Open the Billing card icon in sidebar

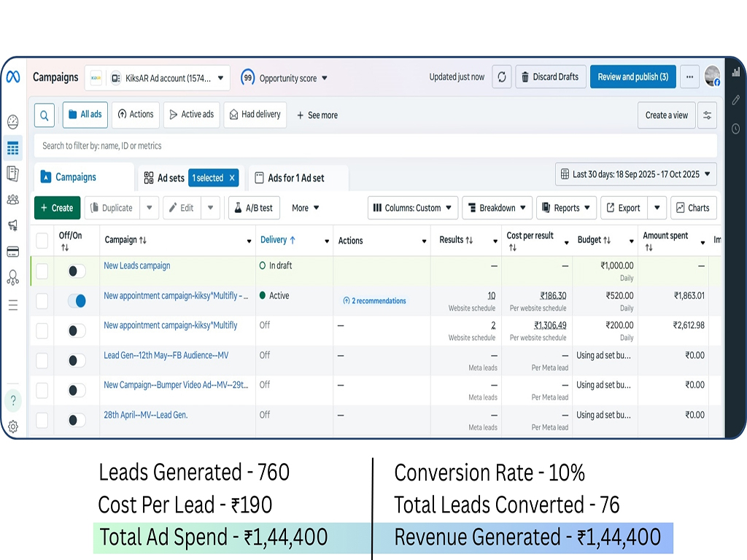tap(12, 252)
